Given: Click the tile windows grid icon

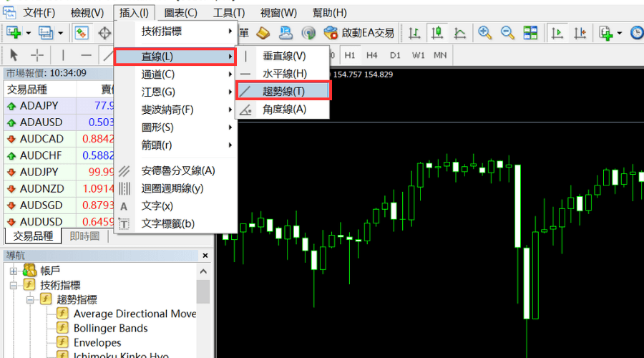Looking at the screenshot, I should point(530,33).
